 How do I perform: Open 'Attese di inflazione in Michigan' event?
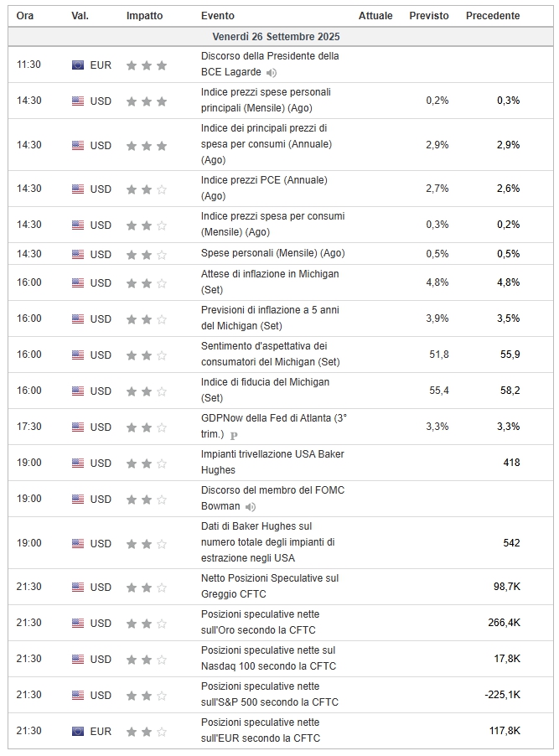270,274
